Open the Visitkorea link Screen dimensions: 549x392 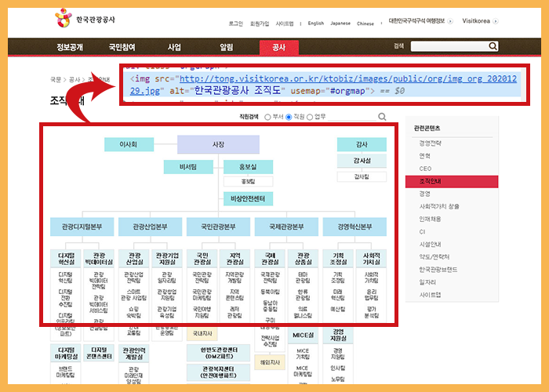click(476, 21)
